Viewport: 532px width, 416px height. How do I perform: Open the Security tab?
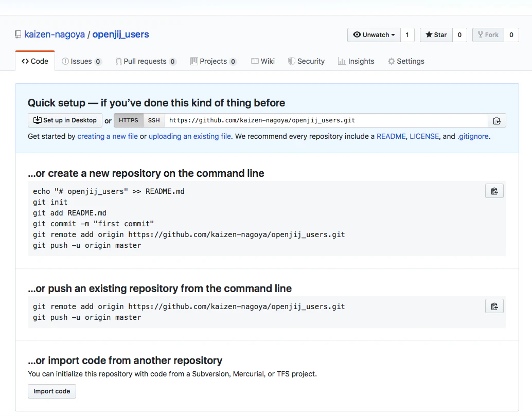click(x=306, y=61)
